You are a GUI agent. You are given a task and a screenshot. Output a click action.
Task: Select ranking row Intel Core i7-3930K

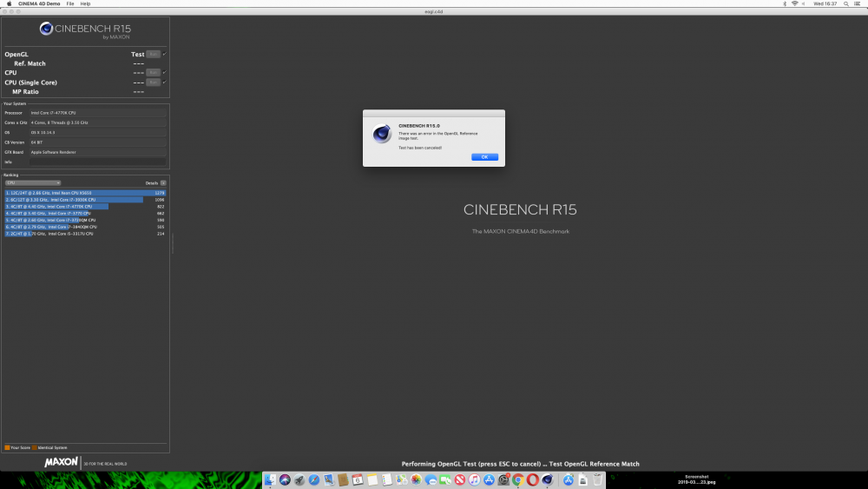85,200
